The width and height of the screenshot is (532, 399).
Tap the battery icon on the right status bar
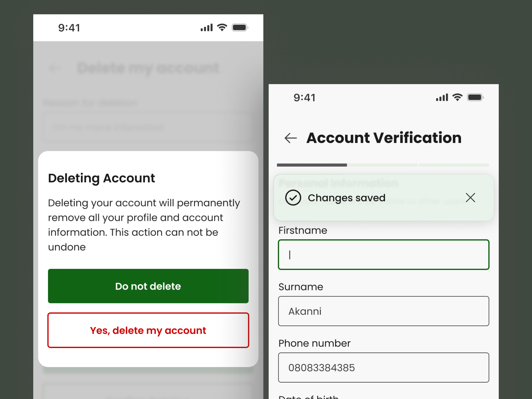coord(475,97)
